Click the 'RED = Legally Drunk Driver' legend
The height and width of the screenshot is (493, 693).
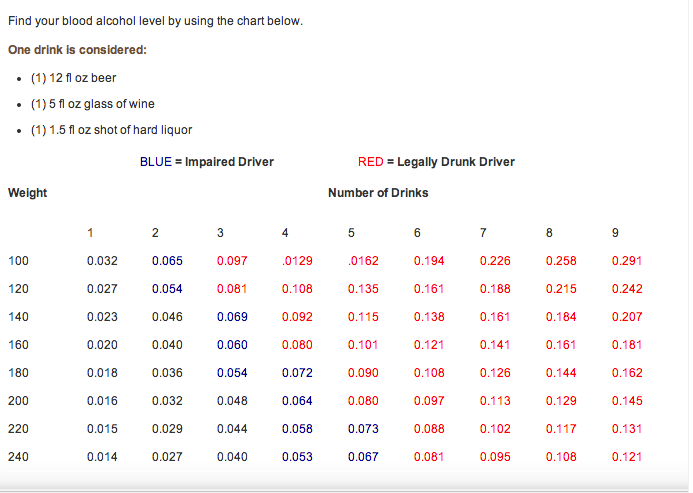coord(436,162)
